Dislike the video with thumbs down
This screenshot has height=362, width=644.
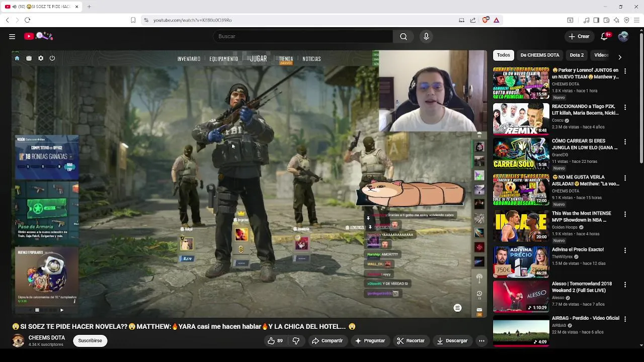click(x=296, y=341)
